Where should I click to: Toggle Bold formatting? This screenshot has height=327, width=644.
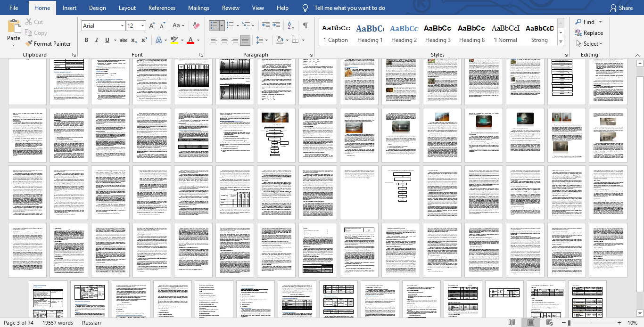point(86,40)
